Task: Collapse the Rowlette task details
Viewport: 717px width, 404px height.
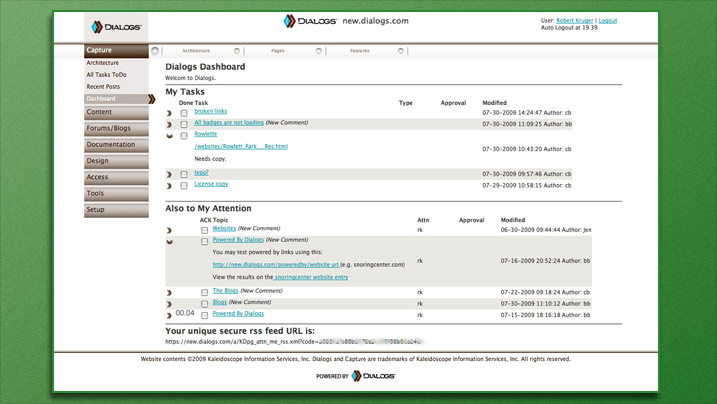Action: pos(170,136)
